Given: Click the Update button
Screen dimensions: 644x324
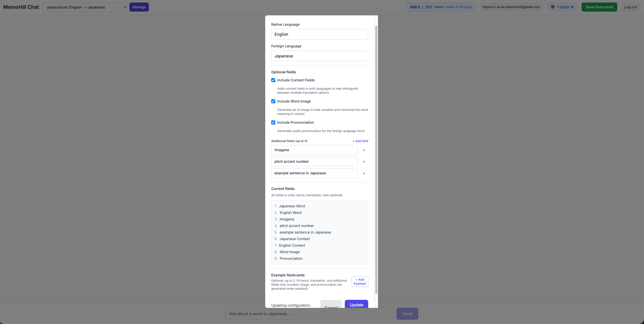Looking at the screenshot, I should point(356,304).
